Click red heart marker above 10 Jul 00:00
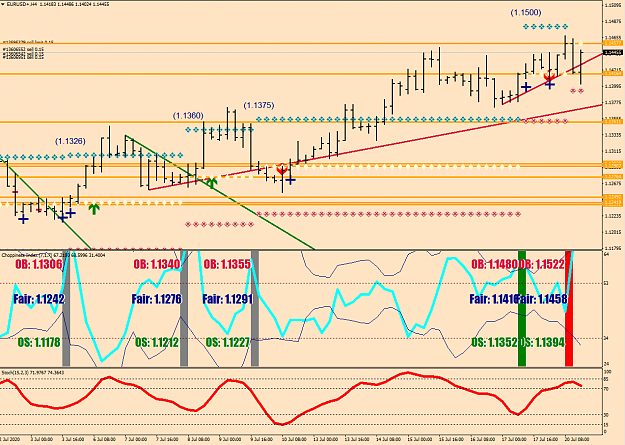Screen dimensions: 625x445 tap(282, 169)
